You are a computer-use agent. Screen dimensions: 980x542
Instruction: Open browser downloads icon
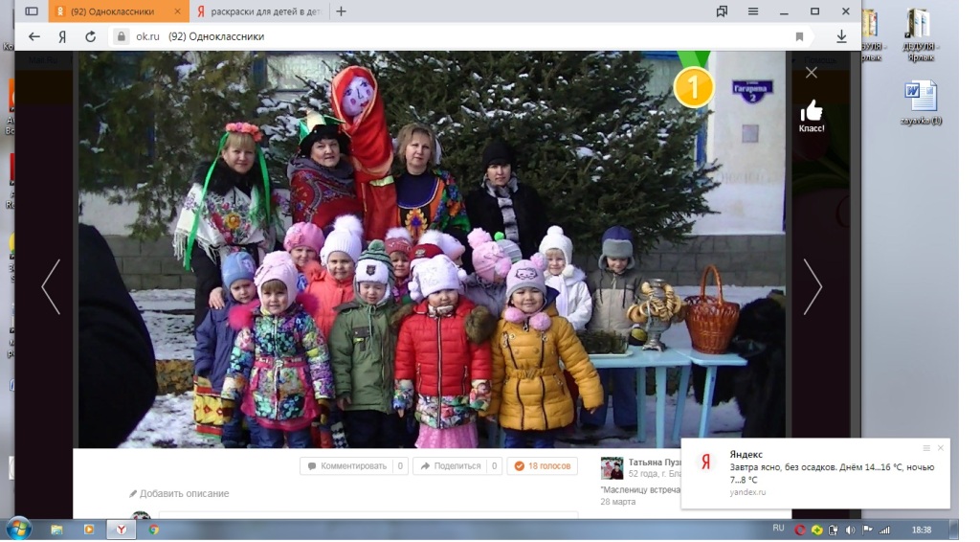(x=841, y=36)
